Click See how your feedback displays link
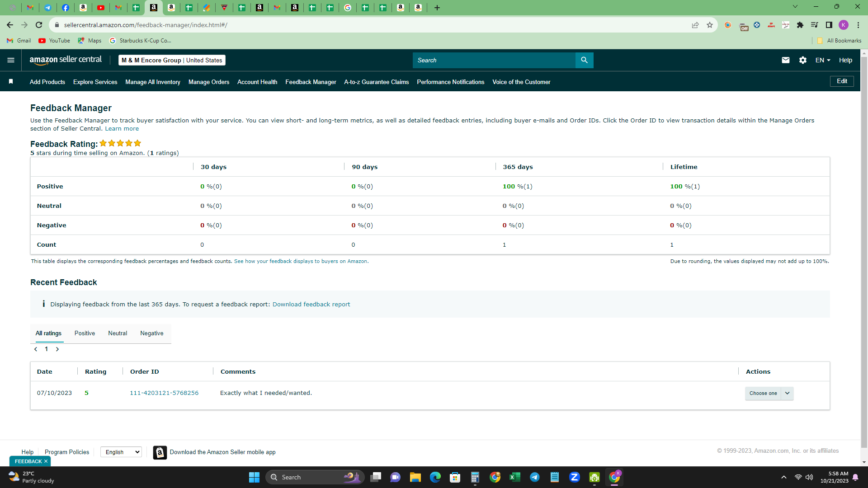 pyautogui.click(x=301, y=262)
